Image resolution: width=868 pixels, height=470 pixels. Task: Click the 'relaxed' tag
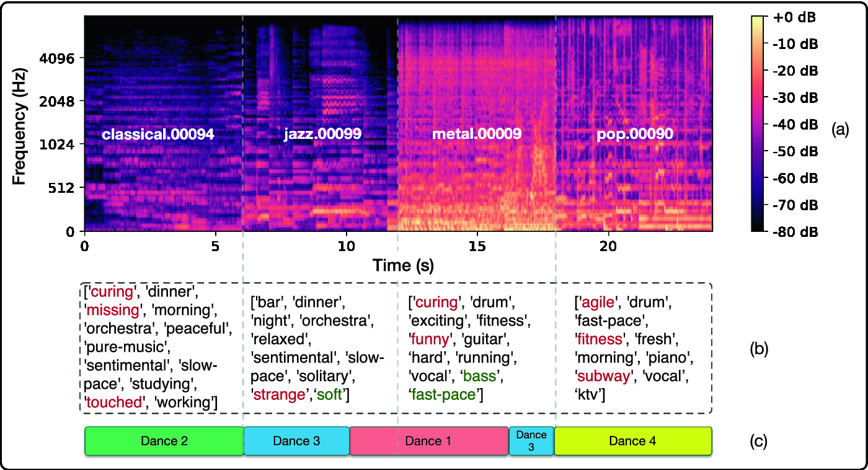click(x=280, y=340)
